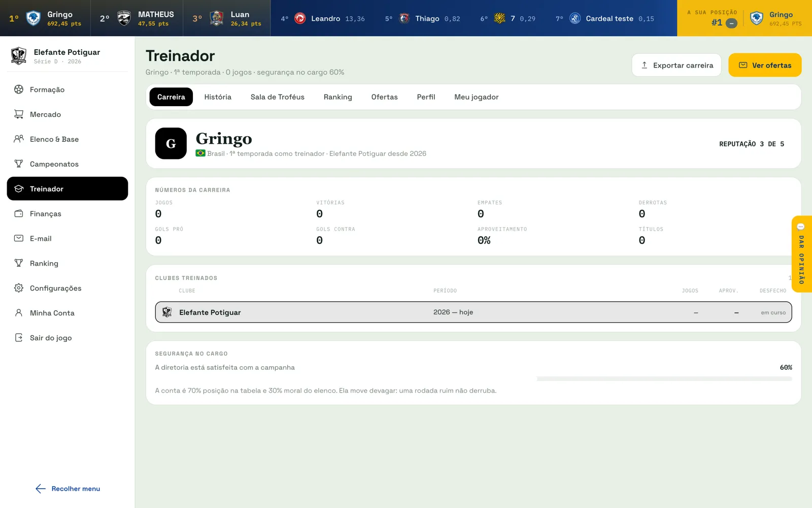Open the Dar opinião feedback tab
Screen dimensions: 812x508
[802, 254]
